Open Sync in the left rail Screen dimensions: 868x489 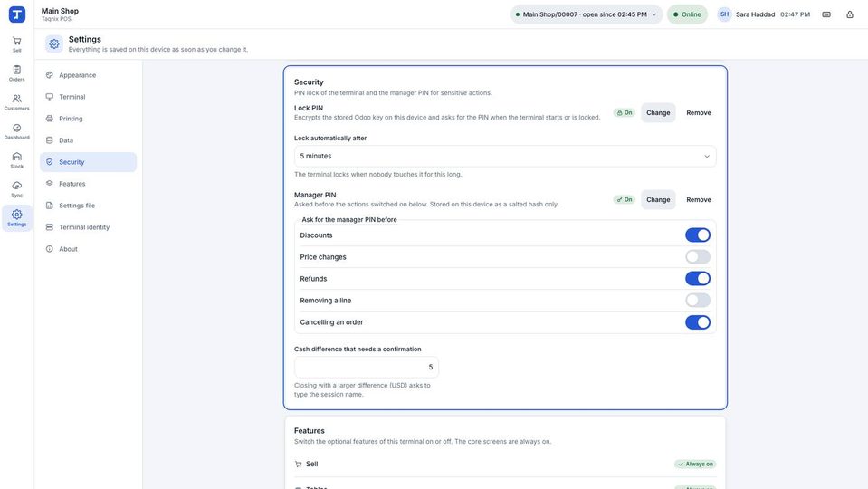(16, 189)
